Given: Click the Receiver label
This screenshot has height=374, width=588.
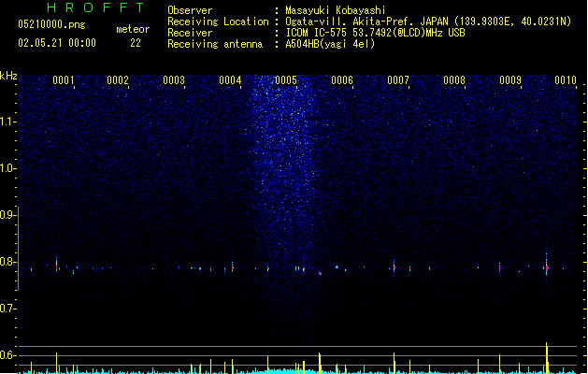Looking at the screenshot, I should click(190, 33).
